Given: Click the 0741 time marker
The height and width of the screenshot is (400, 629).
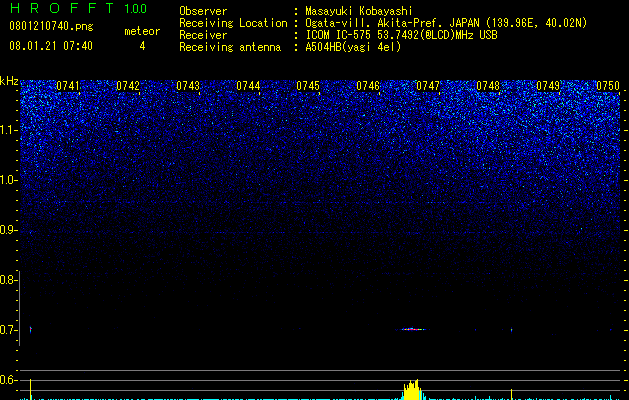Looking at the screenshot, I should pos(68,86).
